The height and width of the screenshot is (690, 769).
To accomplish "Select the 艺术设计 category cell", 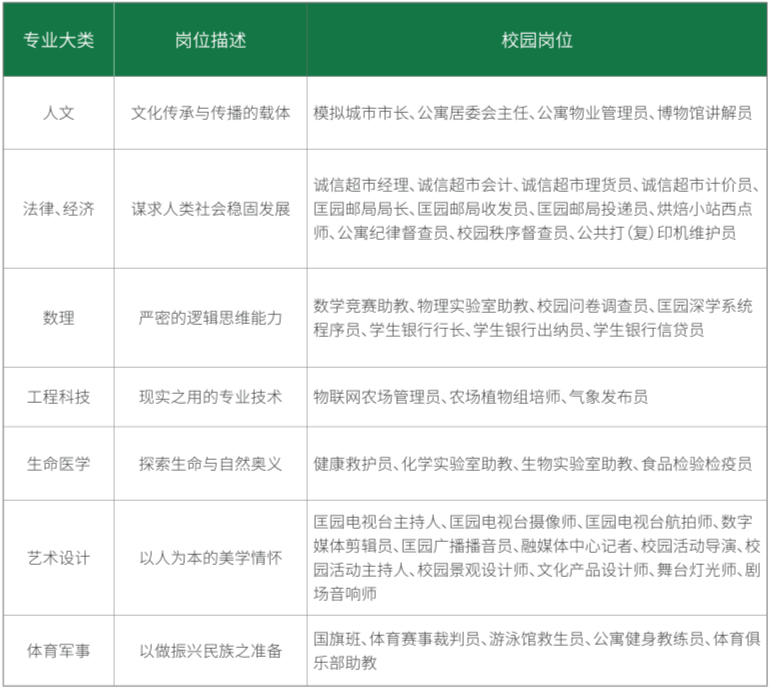I will (x=58, y=558).
